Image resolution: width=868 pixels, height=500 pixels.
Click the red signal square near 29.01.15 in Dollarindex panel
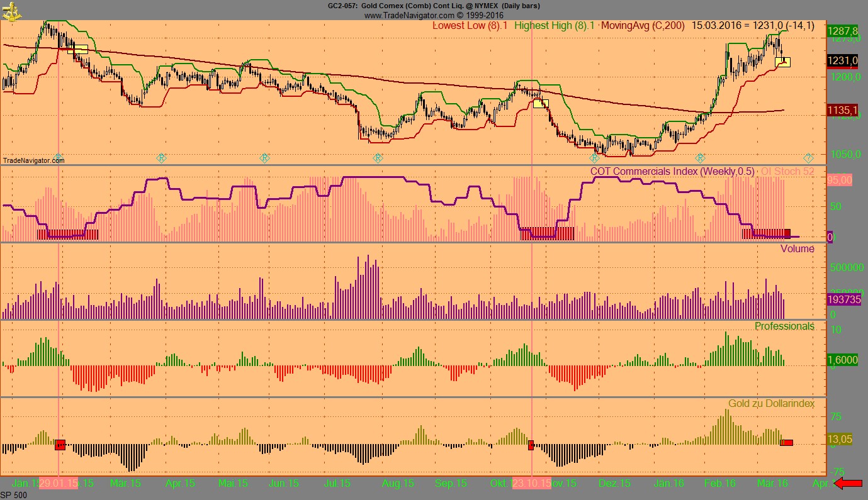pyautogui.click(x=61, y=445)
